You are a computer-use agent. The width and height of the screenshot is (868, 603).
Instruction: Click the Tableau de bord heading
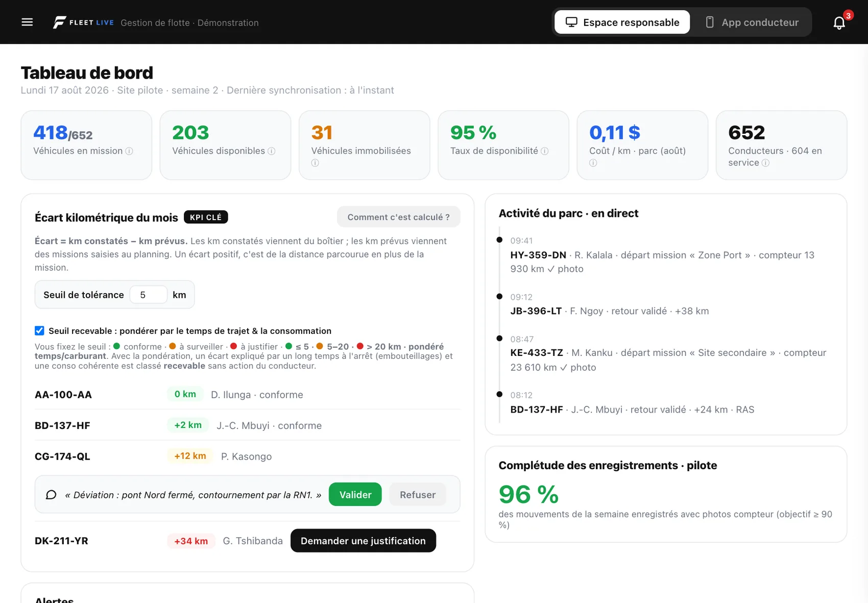pos(87,73)
